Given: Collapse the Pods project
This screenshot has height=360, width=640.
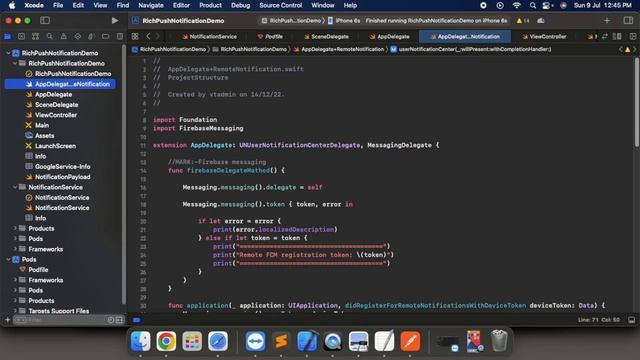Looking at the screenshot, I should tap(8, 259).
